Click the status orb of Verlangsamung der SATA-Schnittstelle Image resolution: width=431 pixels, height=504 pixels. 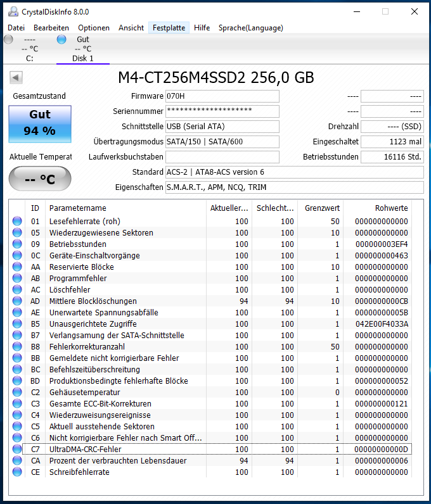point(17,335)
